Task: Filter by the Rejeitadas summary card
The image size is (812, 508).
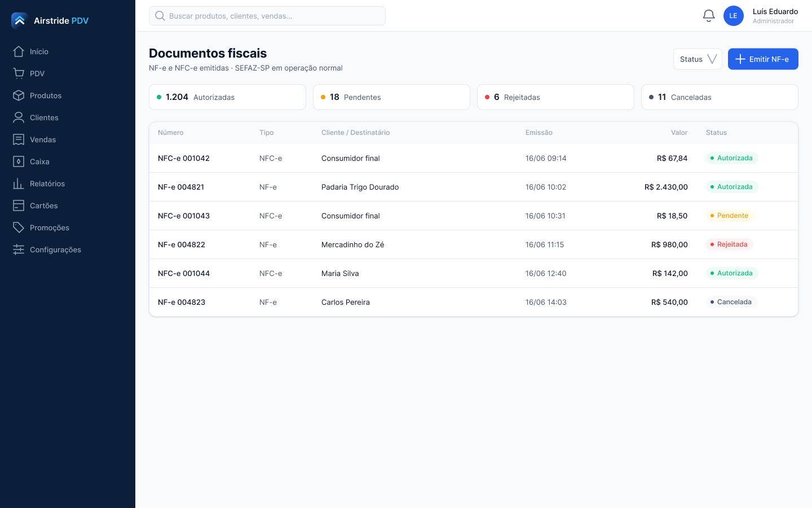Action: click(555, 97)
